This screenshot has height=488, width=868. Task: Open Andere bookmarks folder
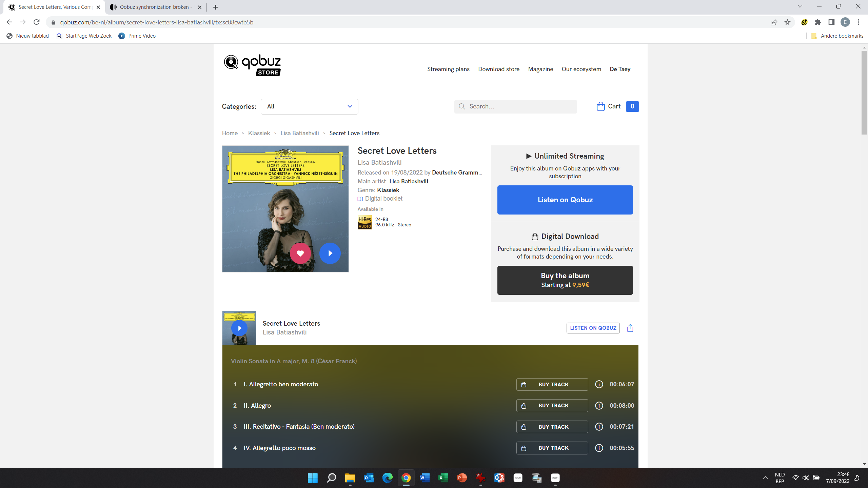tap(837, 36)
